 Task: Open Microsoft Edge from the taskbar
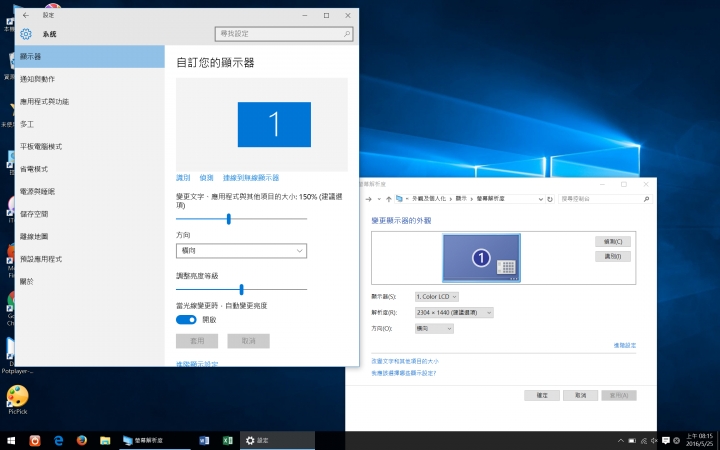tap(58, 441)
